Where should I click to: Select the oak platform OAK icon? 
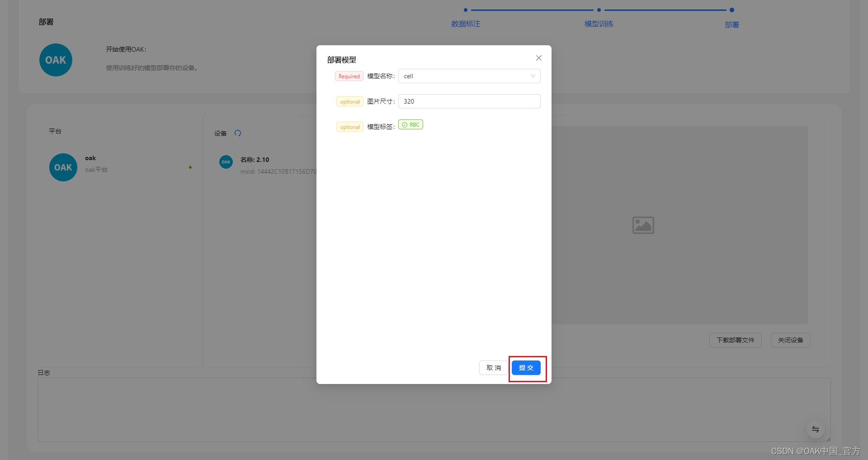63,167
